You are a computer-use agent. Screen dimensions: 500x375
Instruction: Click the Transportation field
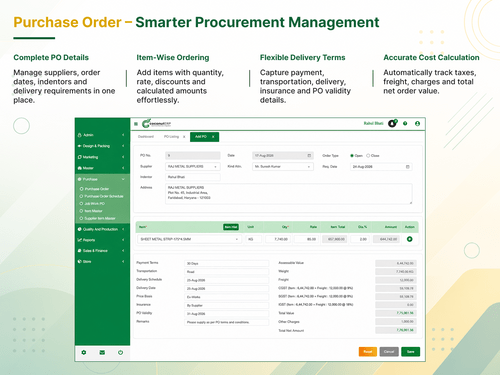coord(226,272)
